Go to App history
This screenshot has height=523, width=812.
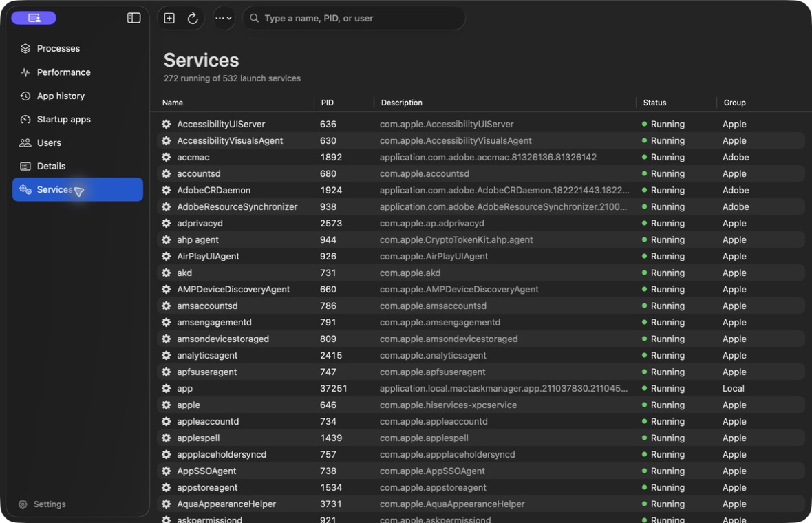pos(61,96)
